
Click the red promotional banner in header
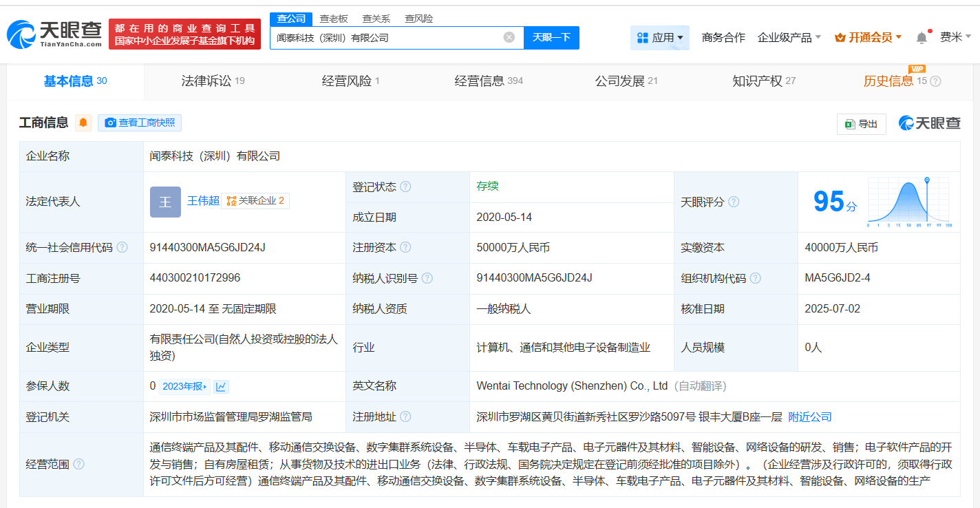[x=185, y=34]
